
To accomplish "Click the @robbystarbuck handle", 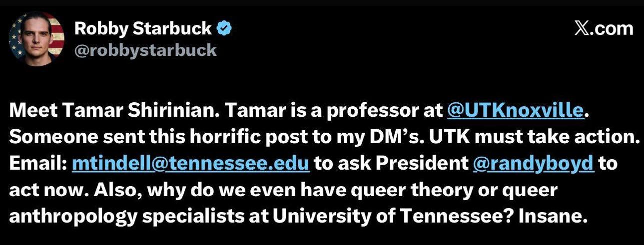I will pos(145,50).
